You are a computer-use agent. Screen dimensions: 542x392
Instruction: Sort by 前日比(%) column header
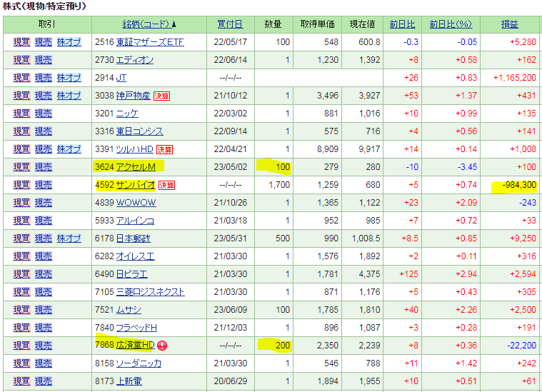tap(451, 24)
